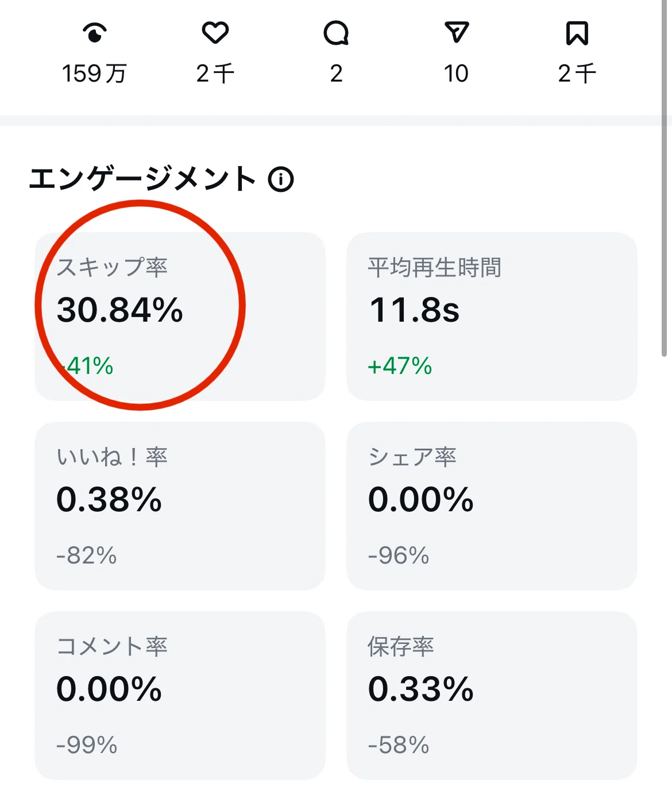Click the +47% change indicator

click(400, 366)
